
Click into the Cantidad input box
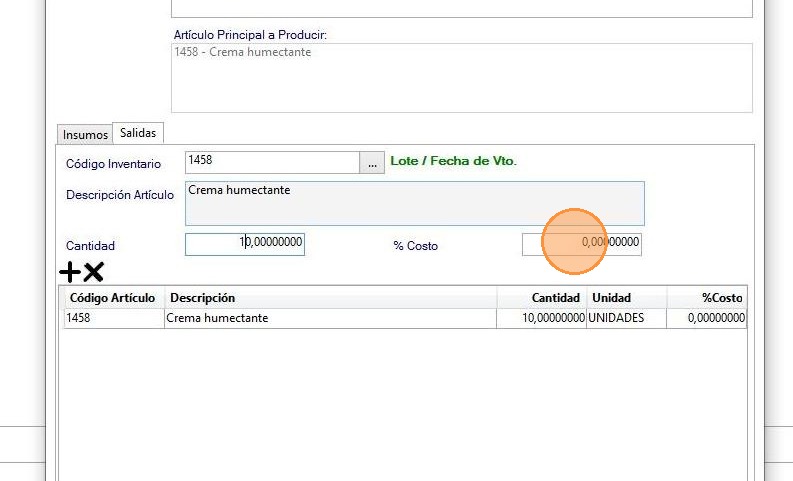pyautogui.click(x=245, y=244)
